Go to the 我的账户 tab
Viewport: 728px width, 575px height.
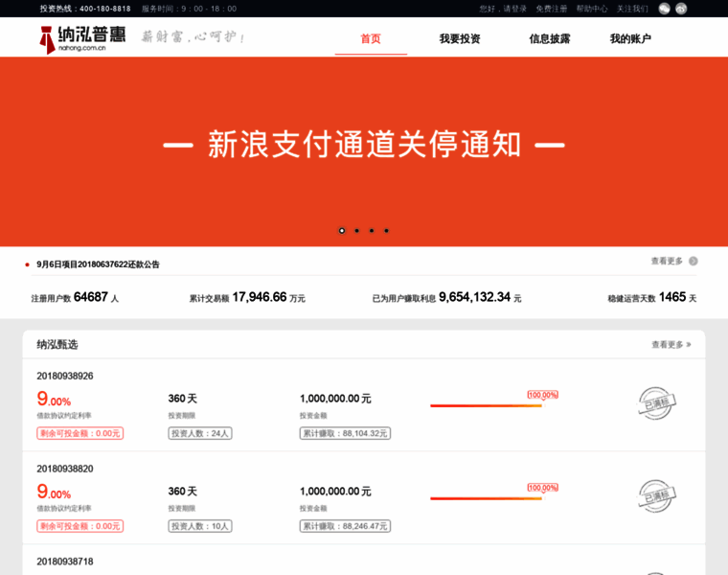pyautogui.click(x=630, y=39)
